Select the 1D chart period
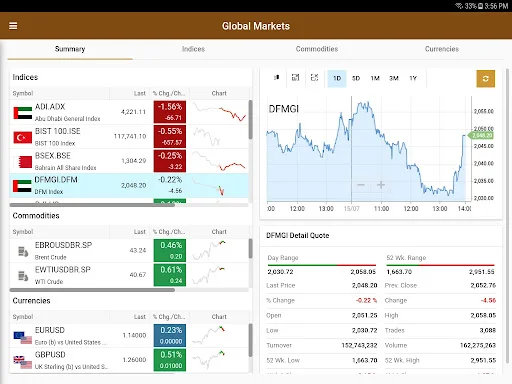The image size is (512, 384). 337,79
